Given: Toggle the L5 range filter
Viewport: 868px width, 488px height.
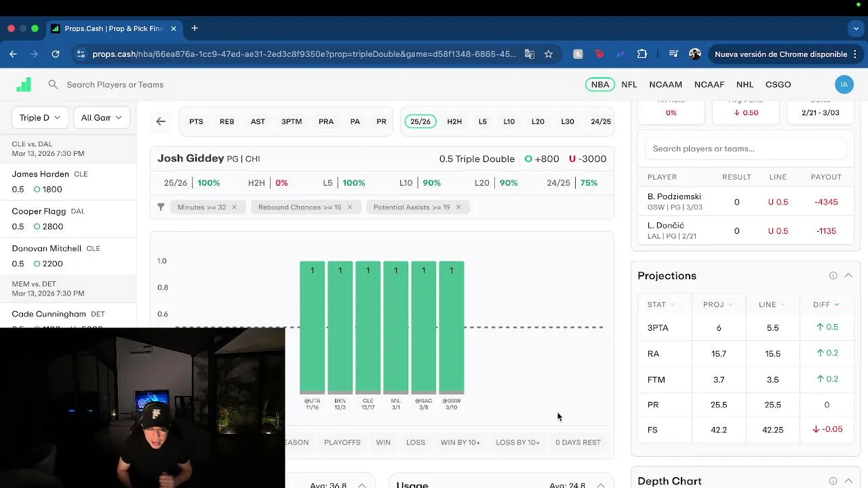Looking at the screenshot, I should [x=483, y=121].
